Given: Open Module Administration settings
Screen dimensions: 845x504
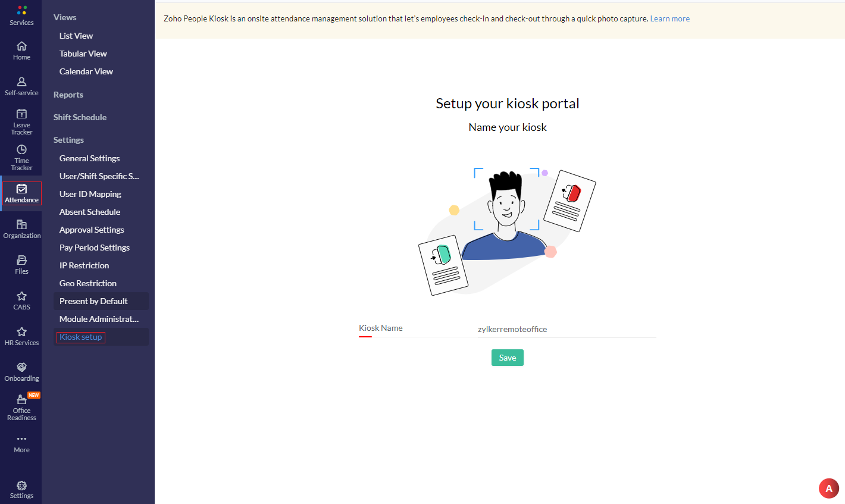Looking at the screenshot, I should [99, 319].
